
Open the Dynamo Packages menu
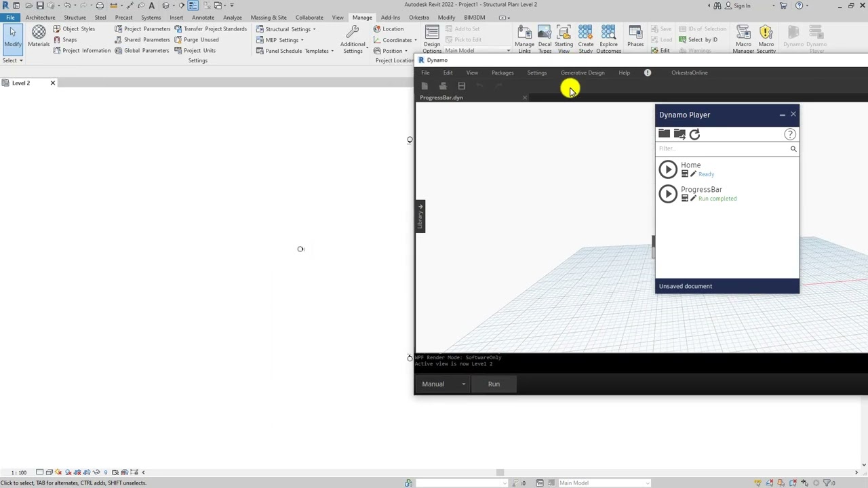click(x=502, y=73)
